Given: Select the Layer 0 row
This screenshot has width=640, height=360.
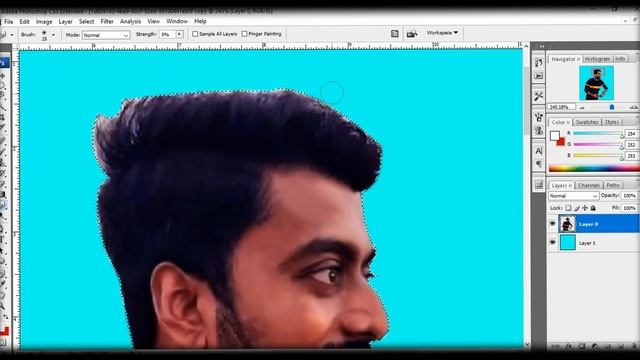Looking at the screenshot, I should (598, 224).
